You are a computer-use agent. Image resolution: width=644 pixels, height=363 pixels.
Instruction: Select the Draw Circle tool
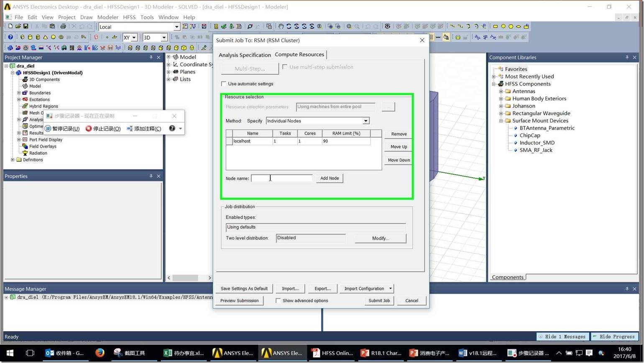click(503, 26)
